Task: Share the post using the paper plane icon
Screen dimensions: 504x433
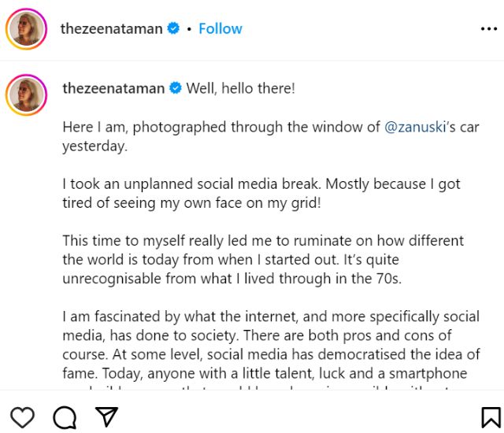Action: (106, 416)
